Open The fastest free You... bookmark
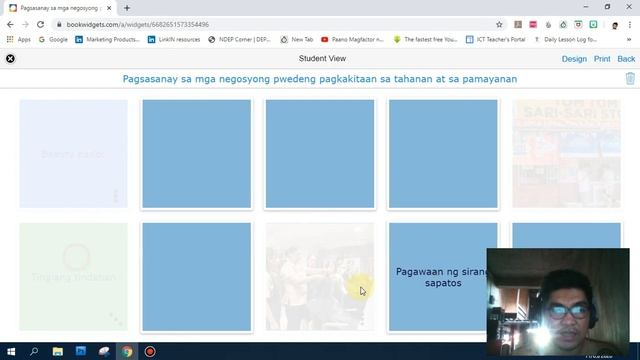Image resolution: width=640 pixels, height=360 pixels. pos(425,40)
